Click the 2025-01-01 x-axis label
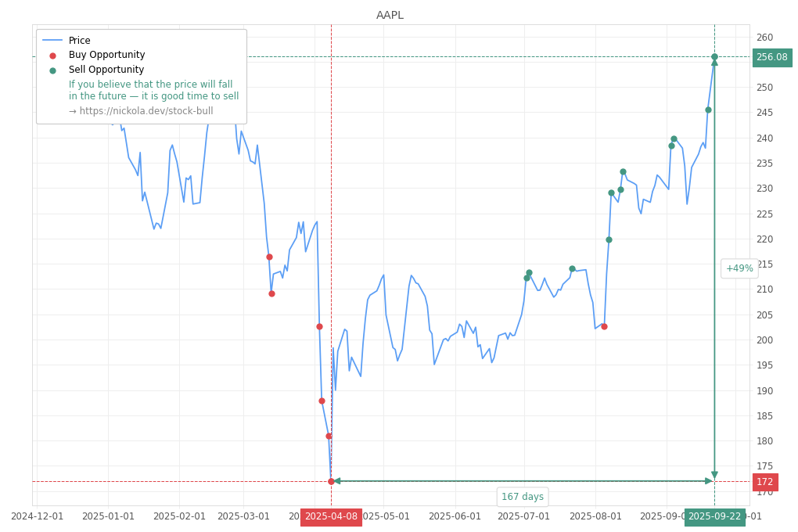 click(x=108, y=516)
